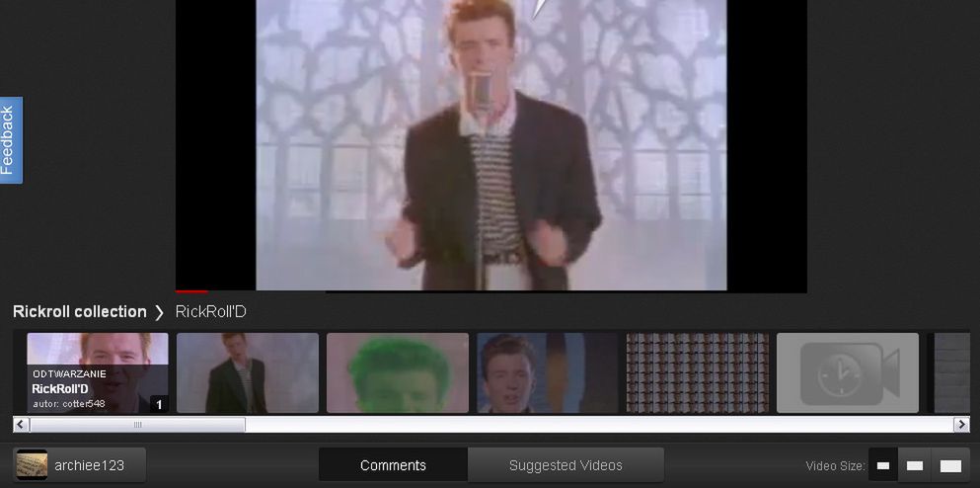980x488 pixels.
Task: Click the breadcrumb chevron after Rickroll collection
Action: [159, 312]
